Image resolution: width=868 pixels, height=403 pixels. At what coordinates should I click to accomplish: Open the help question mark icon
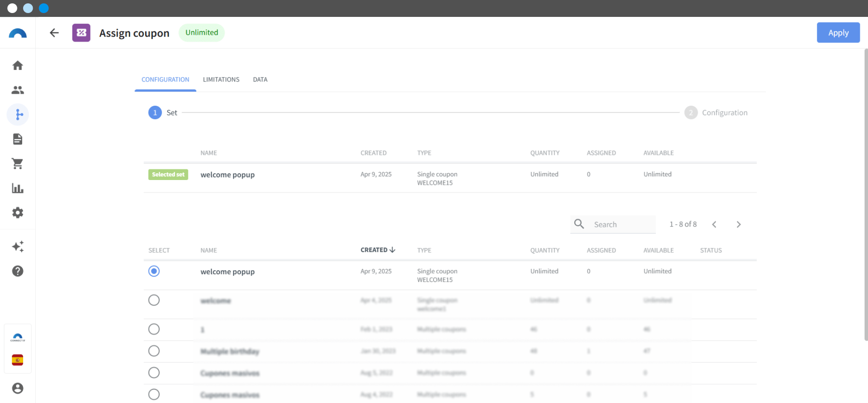[18, 271]
